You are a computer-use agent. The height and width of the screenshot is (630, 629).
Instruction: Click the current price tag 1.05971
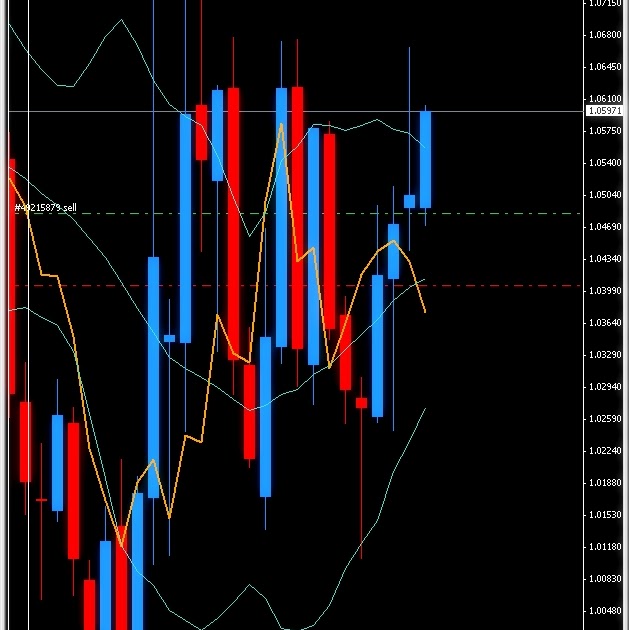(x=605, y=110)
